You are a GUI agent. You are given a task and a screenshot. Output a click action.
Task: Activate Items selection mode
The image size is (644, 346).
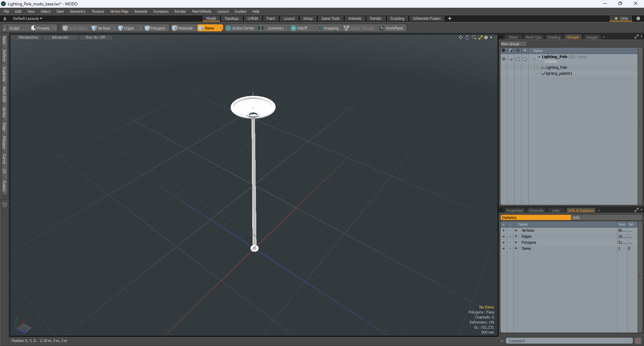pos(210,28)
